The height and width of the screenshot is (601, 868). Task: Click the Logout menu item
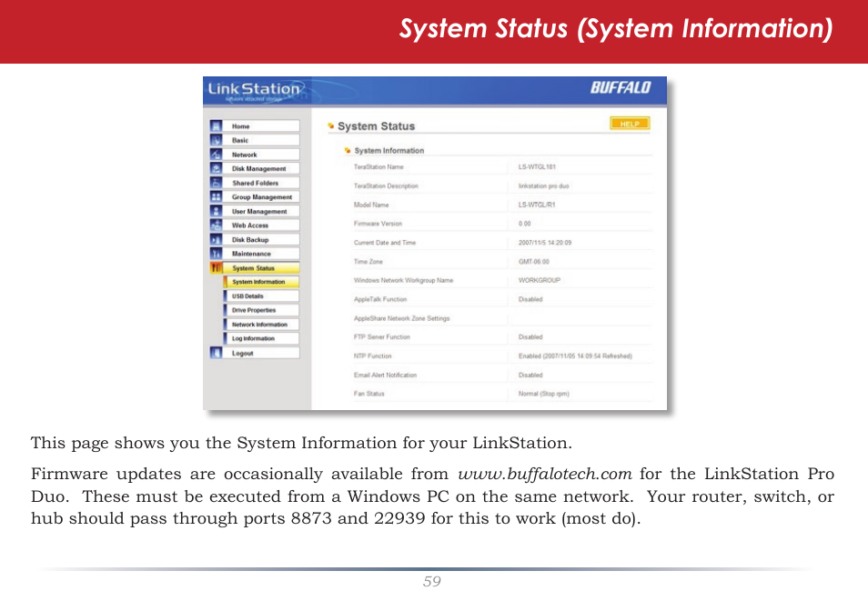[261, 353]
